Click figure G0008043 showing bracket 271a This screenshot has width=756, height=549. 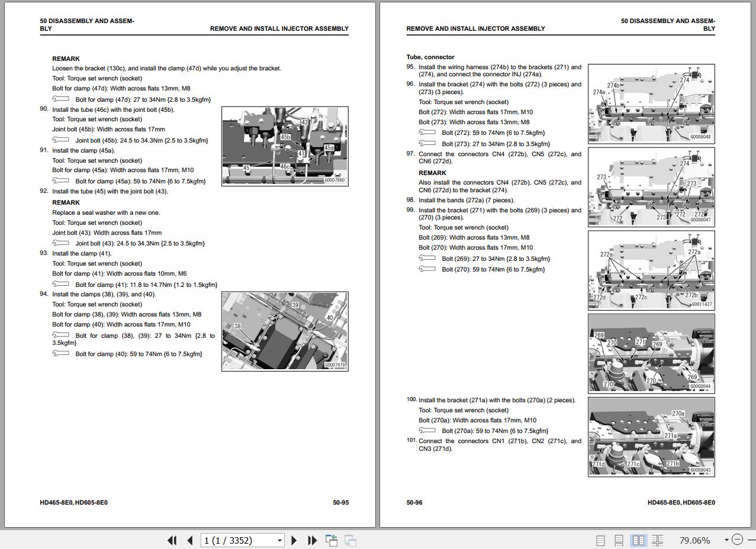pyautogui.click(x=651, y=437)
